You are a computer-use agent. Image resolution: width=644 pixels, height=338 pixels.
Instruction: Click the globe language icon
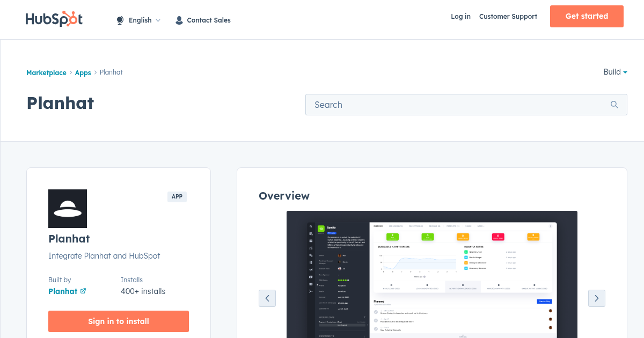[120, 20]
